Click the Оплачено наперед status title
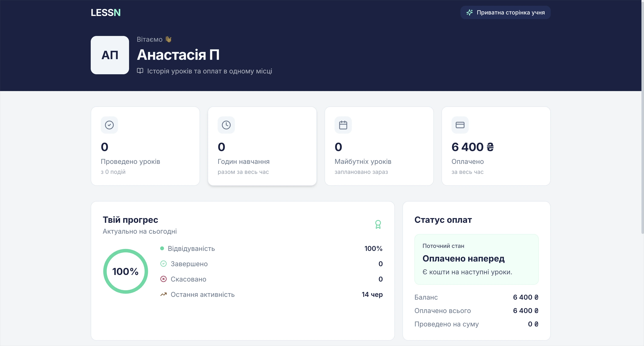The height and width of the screenshot is (346, 644). [x=464, y=259]
